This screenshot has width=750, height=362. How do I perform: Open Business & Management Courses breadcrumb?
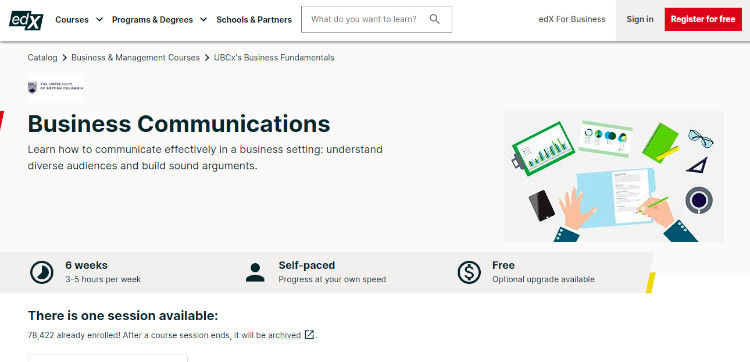[135, 58]
